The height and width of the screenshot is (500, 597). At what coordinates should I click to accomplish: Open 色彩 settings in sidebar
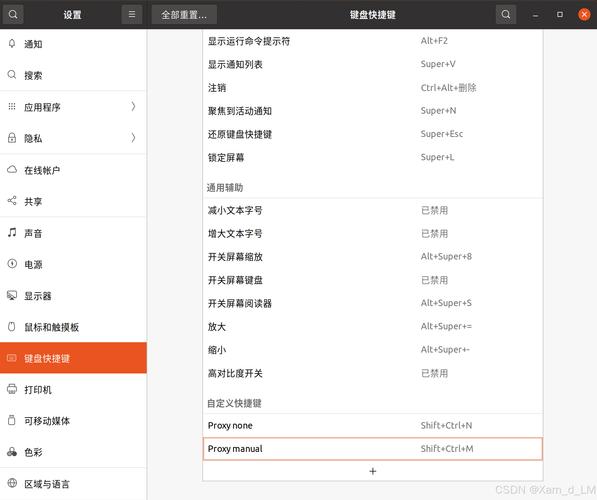(x=73, y=452)
